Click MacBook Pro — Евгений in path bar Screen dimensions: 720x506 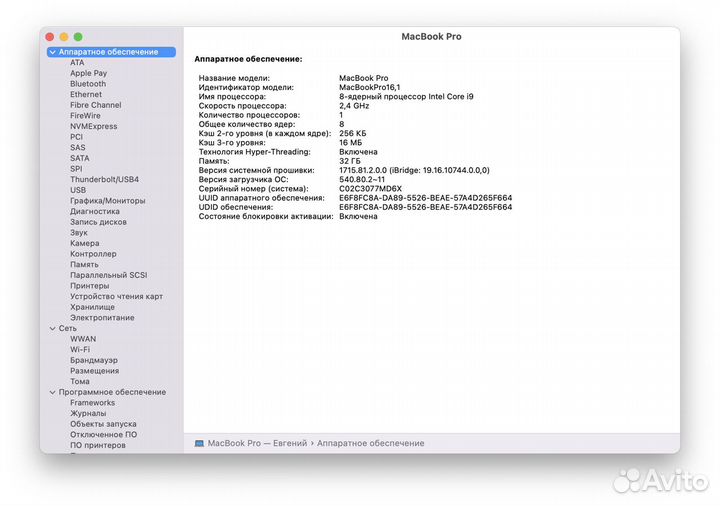coord(257,443)
